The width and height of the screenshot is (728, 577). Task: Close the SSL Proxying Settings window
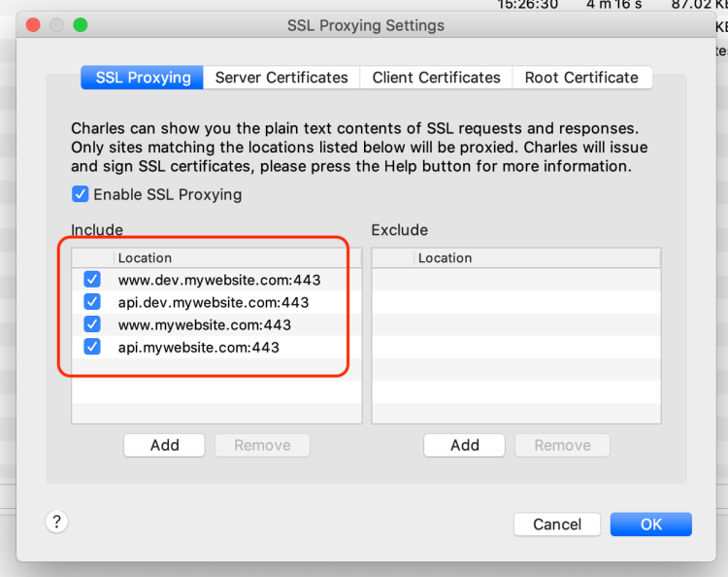tap(35, 25)
